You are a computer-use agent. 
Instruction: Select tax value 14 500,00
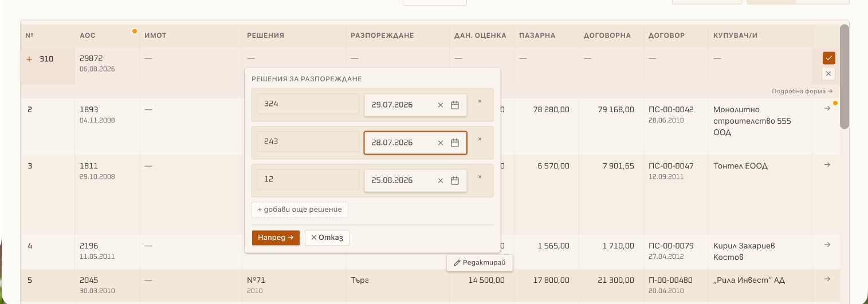(486, 280)
